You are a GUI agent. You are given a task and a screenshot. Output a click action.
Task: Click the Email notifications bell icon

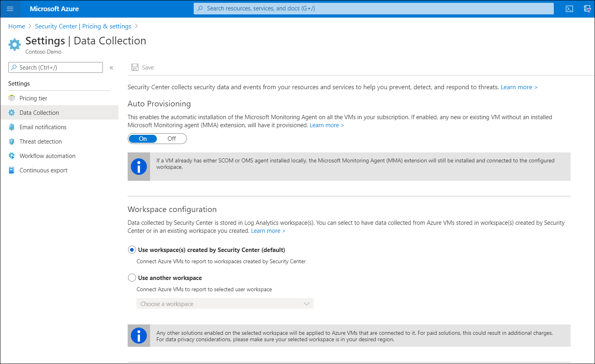(x=12, y=127)
